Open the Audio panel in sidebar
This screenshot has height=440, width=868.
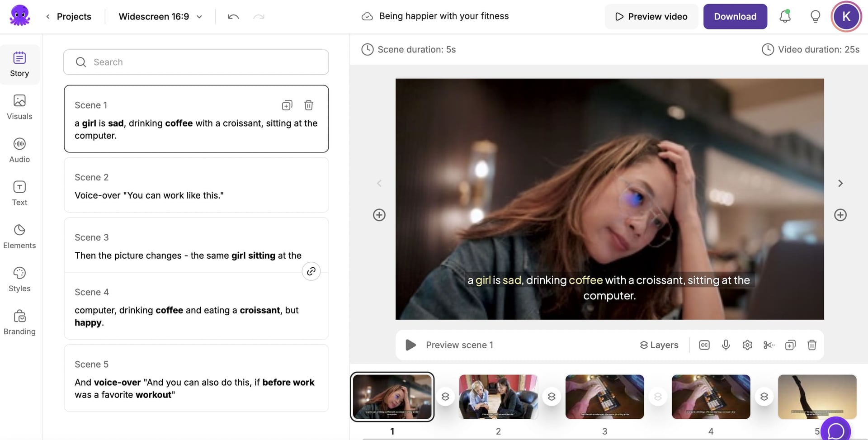19,150
